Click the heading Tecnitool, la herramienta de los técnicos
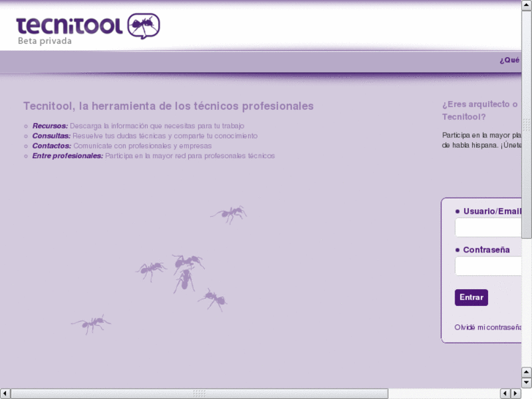The height and width of the screenshot is (399, 532). [168, 106]
